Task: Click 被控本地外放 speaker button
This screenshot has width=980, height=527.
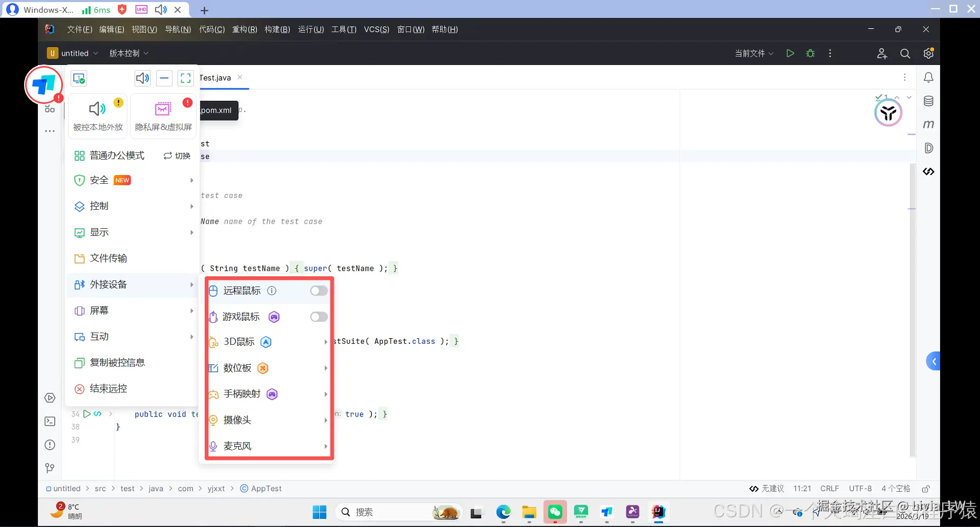Action: point(98,116)
